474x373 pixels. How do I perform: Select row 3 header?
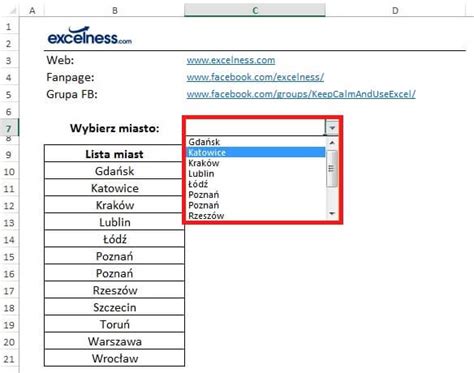(9, 61)
